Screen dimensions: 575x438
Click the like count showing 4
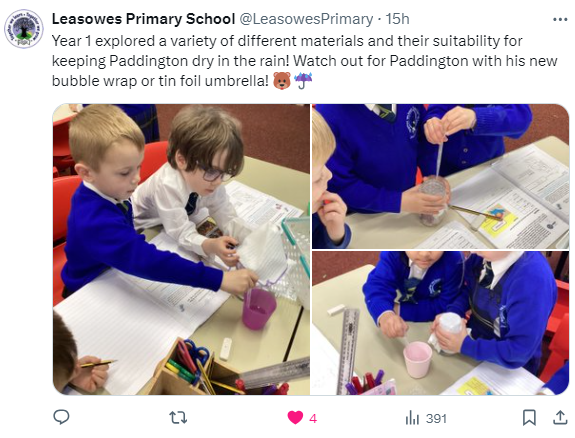coord(313,418)
